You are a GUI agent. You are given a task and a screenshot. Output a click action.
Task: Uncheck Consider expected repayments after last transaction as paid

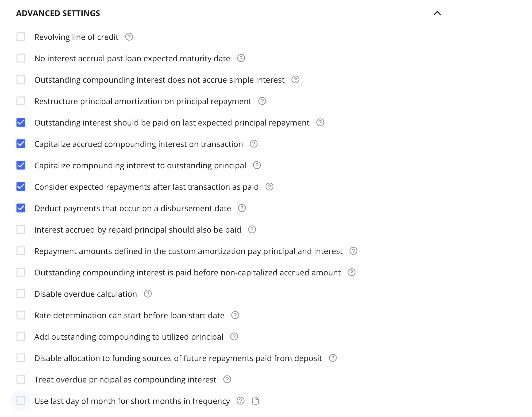pos(21,187)
